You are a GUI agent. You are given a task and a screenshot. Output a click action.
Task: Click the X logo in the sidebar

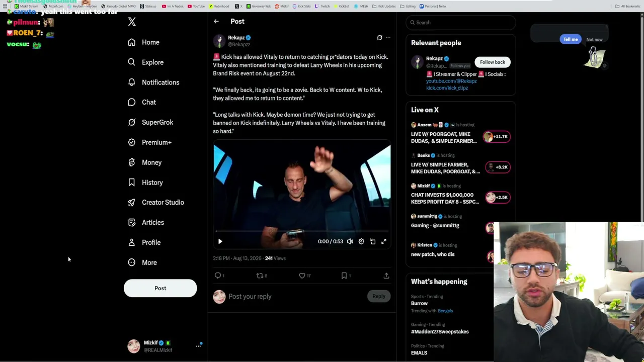[132, 22]
